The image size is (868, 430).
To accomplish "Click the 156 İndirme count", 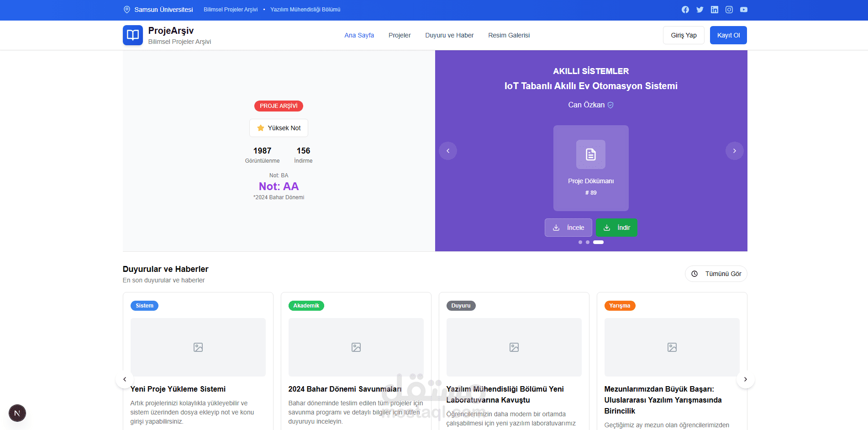I will pos(303,155).
